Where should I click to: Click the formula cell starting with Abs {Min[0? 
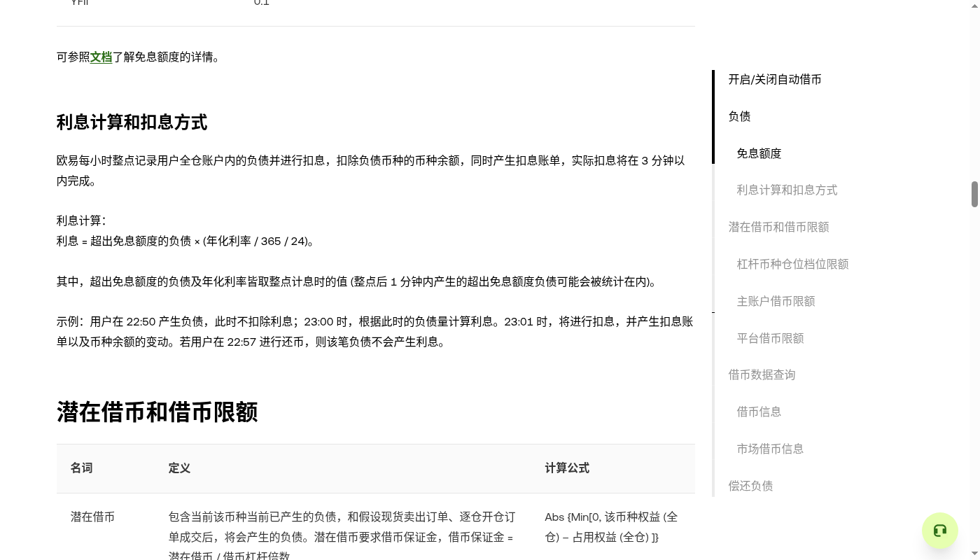click(x=611, y=527)
